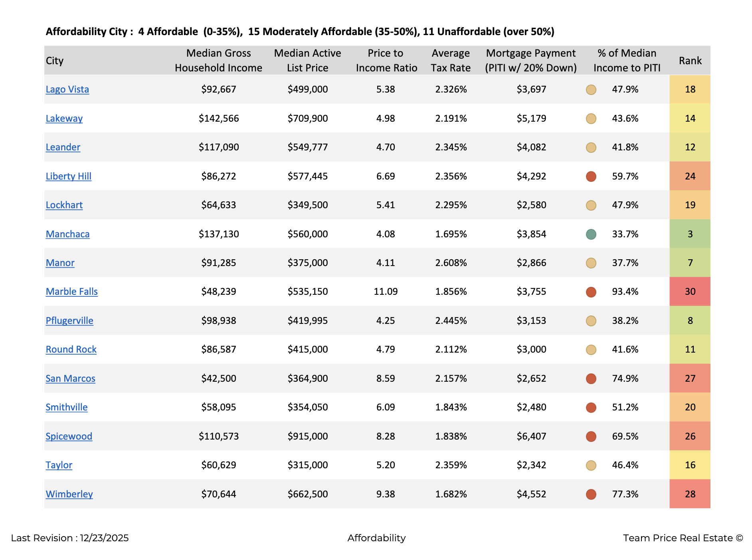Open the Lakeway city link
This screenshot has width=752, height=560.
[64, 118]
